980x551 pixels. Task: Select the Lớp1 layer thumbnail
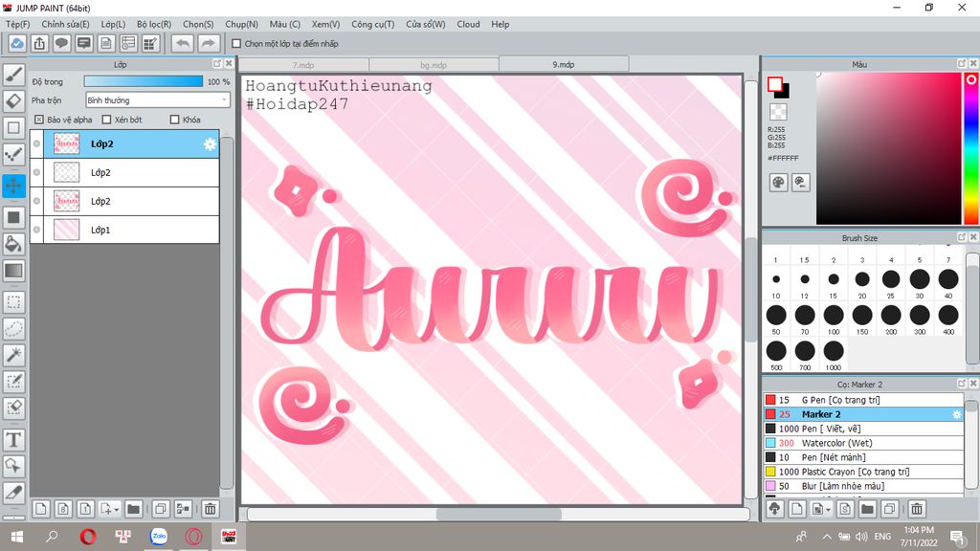(67, 230)
